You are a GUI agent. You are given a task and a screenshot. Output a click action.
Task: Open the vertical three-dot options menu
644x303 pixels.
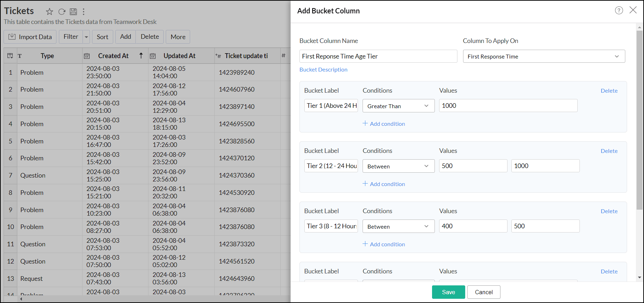point(84,12)
